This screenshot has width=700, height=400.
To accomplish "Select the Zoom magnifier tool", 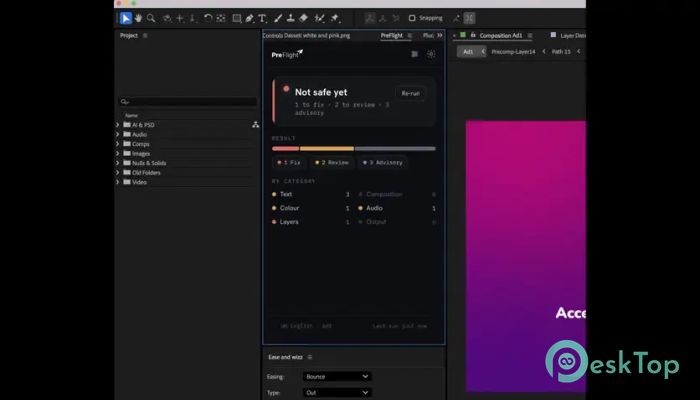I will 151,18.
